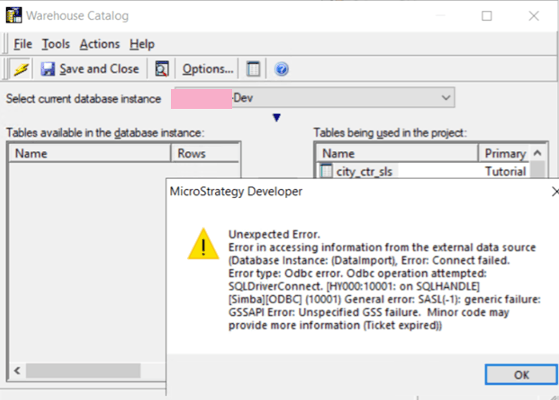Click the Save and Close floppy icon
This screenshot has width=559, height=400.
[47, 69]
